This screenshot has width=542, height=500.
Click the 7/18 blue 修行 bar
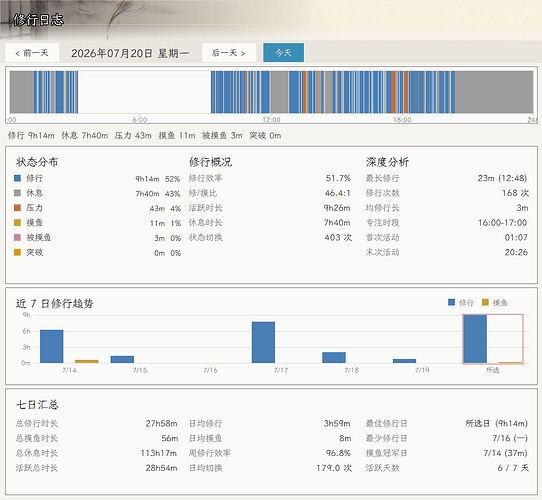click(x=334, y=357)
